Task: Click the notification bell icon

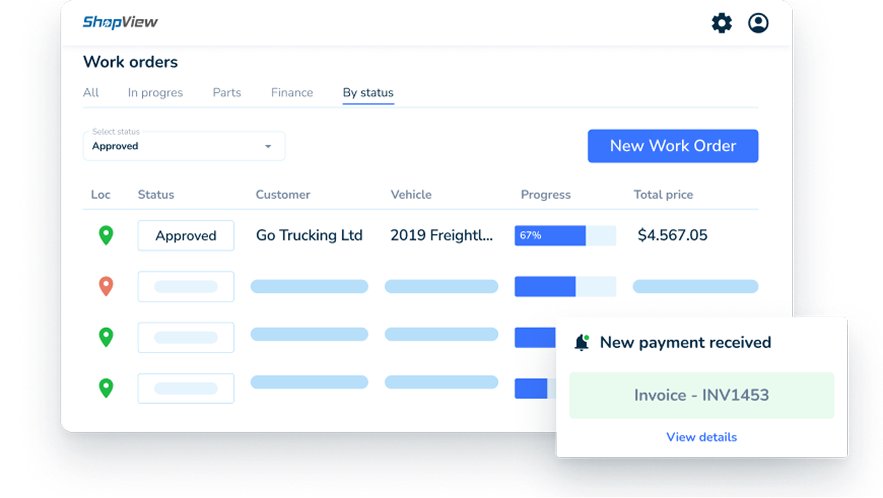Action: coord(582,342)
